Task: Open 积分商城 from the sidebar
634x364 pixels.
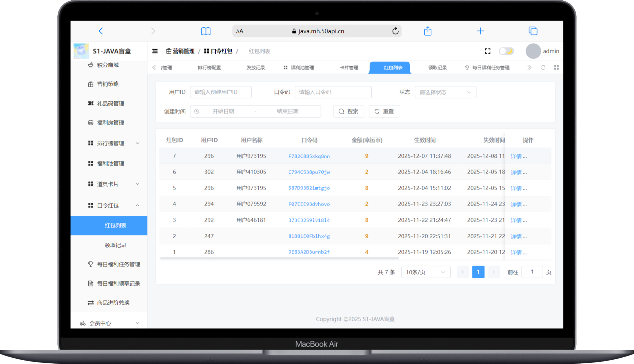Action: [x=107, y=65]
